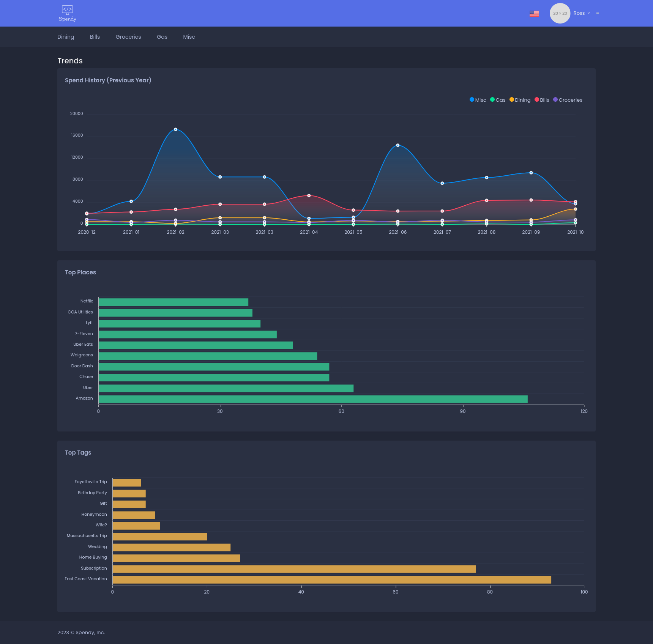Image resolution: width=653 pixels, height=644 pixels.
Task: Click the 'Trends' page title
Action: point(70,61)
